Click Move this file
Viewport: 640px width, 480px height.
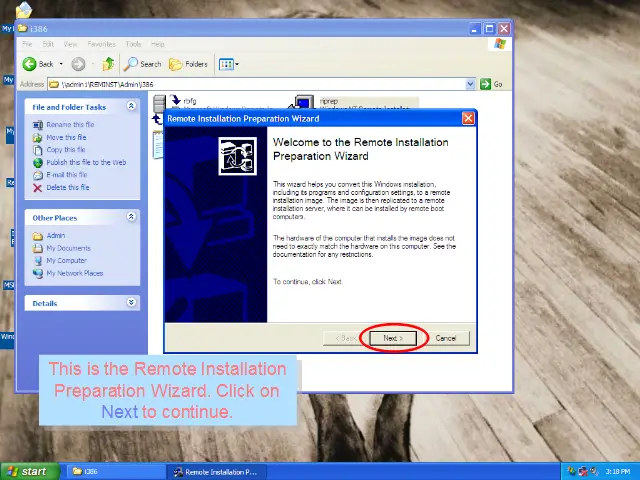point(66,137)
